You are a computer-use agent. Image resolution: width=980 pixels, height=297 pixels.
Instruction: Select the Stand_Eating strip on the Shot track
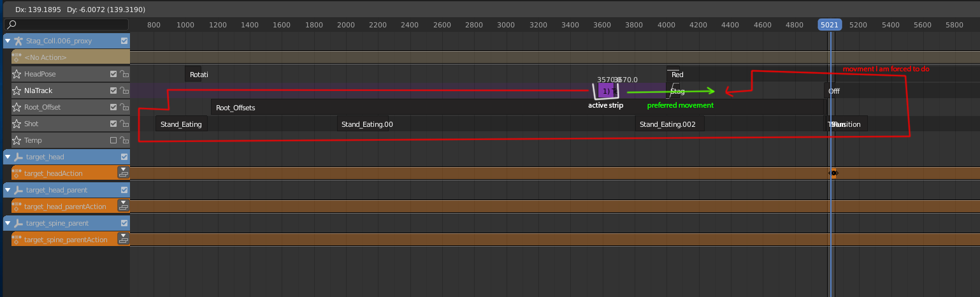(182, 124)
